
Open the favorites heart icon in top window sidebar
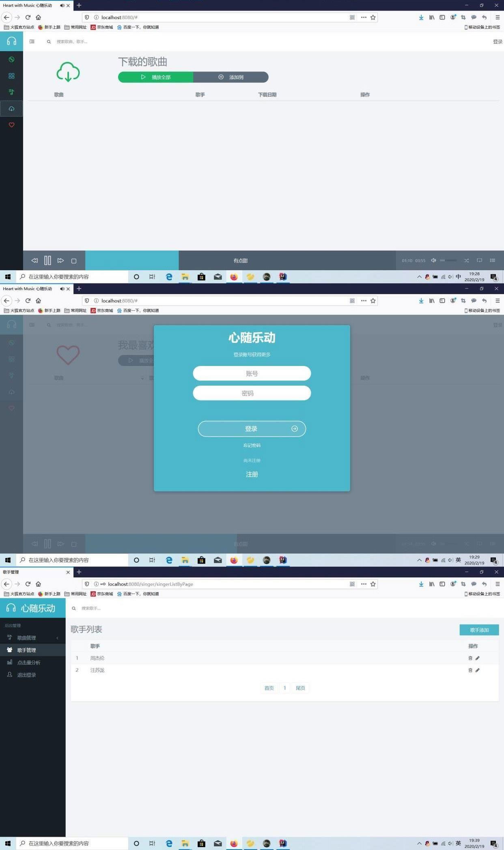tap(11, 125)
